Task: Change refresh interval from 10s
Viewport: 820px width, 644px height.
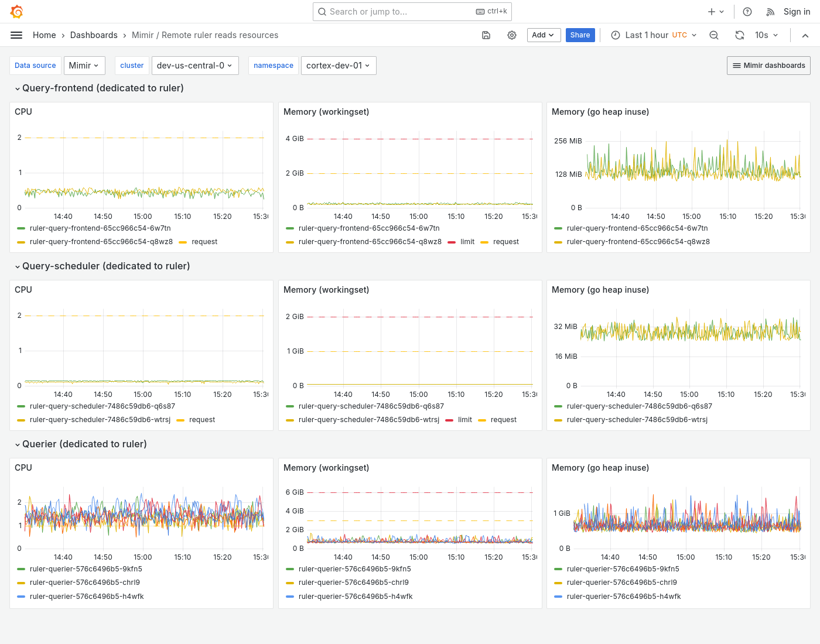Action: (766, 35)
